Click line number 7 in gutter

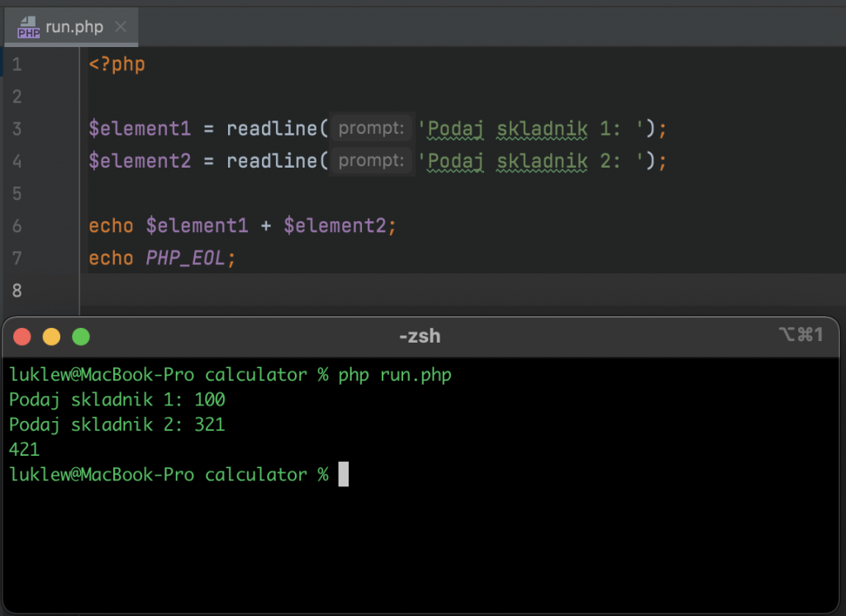coord(17,258)
